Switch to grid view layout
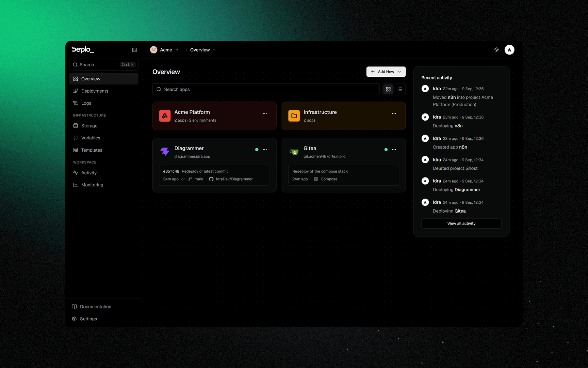588x368 pixels. click(388, 89)
